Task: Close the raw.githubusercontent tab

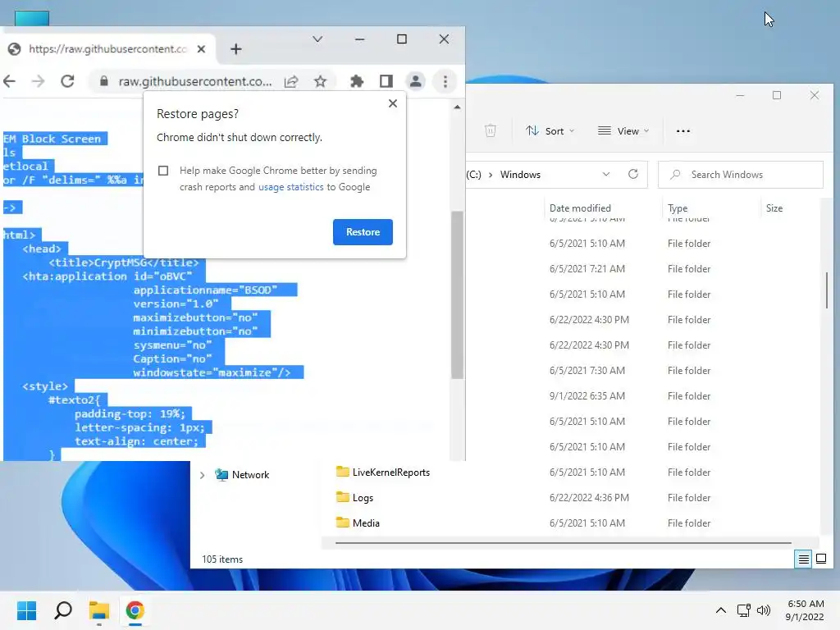Action: (202, 49)
